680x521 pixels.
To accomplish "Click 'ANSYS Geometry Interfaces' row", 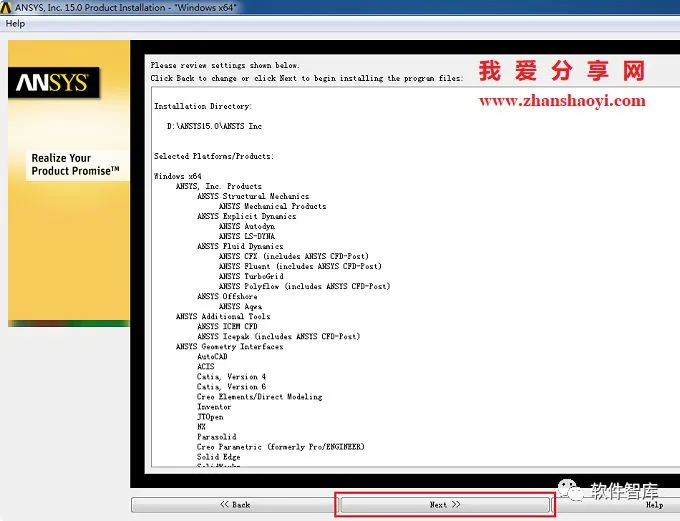I will coord(229,346).
